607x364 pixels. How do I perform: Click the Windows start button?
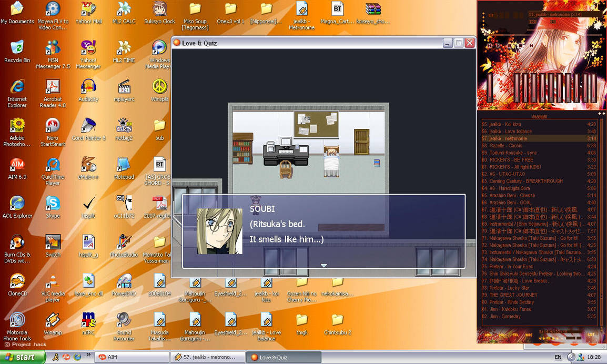click(x=22, y=357)
